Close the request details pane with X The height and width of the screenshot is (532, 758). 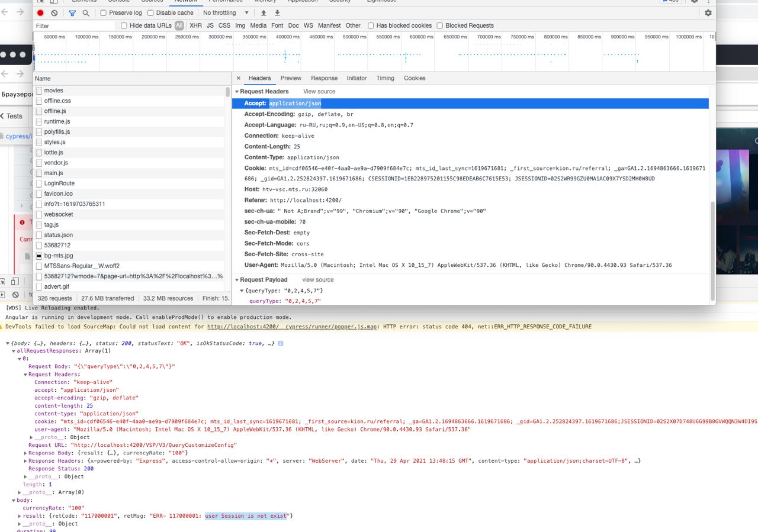[x=239, y=78]
